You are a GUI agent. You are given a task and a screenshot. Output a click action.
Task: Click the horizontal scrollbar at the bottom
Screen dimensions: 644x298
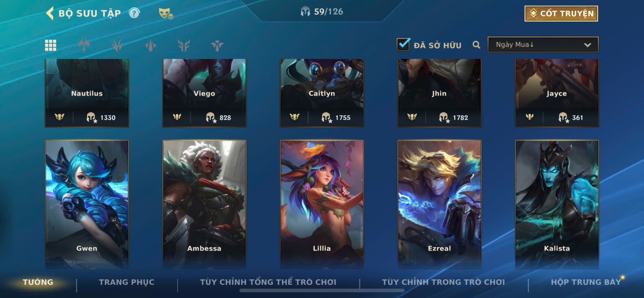pyautogui.click(x=322, y=291)
